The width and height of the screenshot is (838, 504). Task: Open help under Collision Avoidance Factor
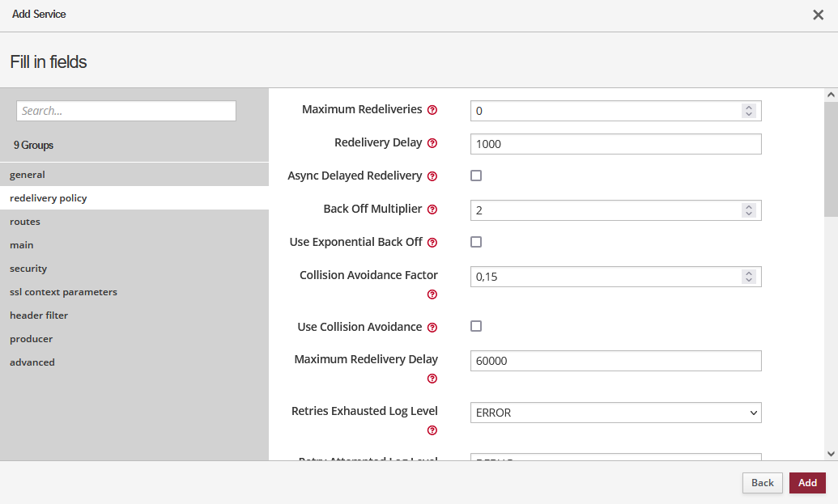tap(432, 294)
